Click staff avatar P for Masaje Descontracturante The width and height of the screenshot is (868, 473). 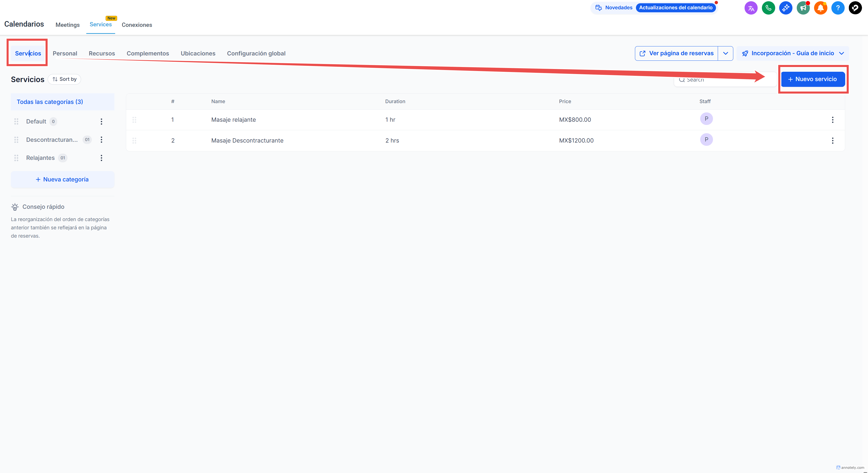706,140
